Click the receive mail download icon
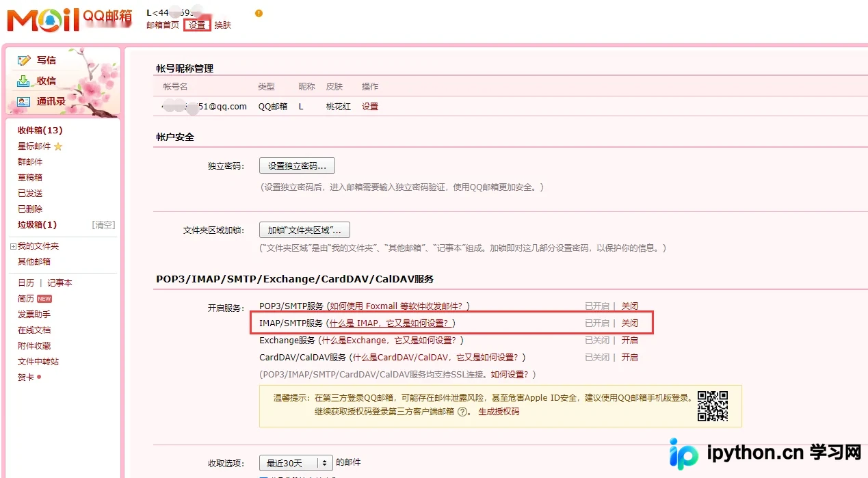Viewport: 868px width, 478px height. point(24,81)
